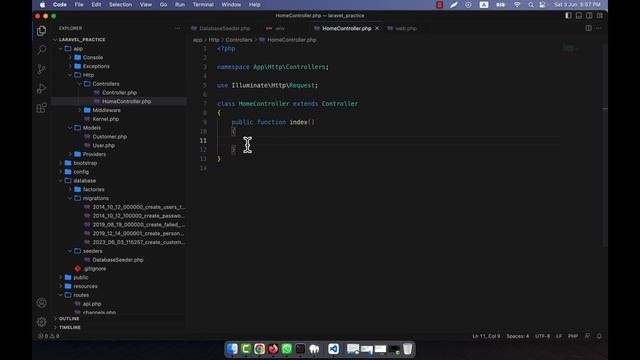Image resolution: width=640 pixels, height=360 pixels.
Task: Toggle the primary side bar visibility
Action: 568,16
